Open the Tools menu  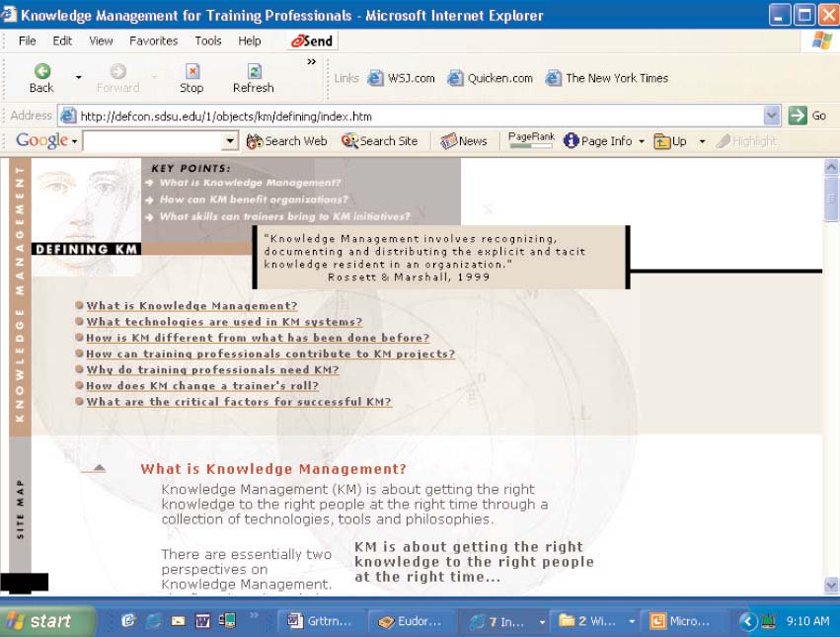coord(208,40)
